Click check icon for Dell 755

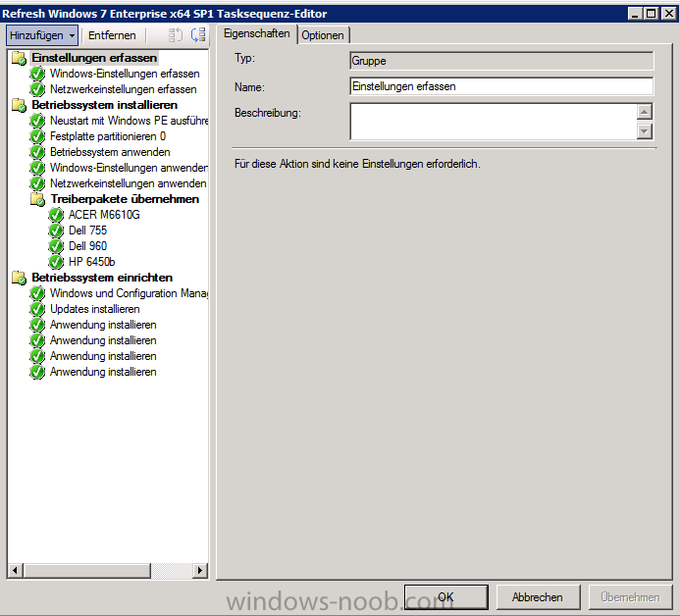point(56,231)
